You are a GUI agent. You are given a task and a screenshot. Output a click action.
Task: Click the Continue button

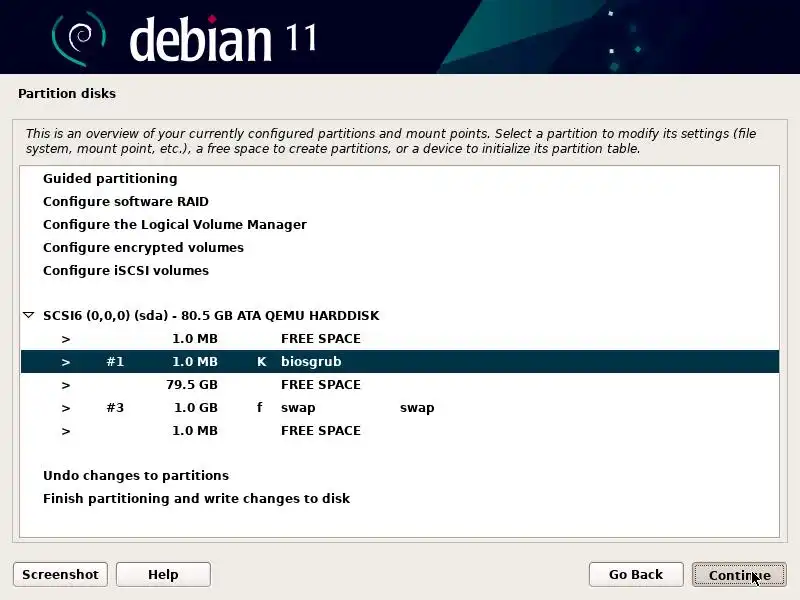click(739, 575)
